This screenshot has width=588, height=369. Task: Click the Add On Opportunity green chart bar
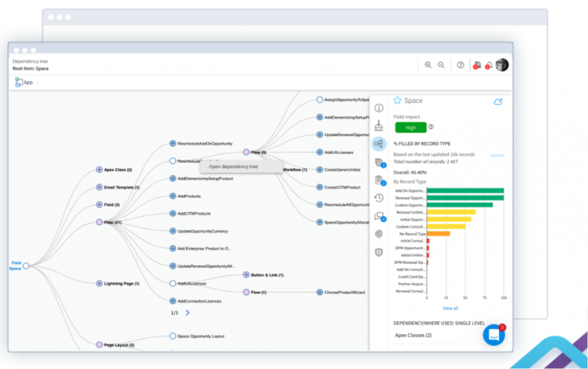465,191
